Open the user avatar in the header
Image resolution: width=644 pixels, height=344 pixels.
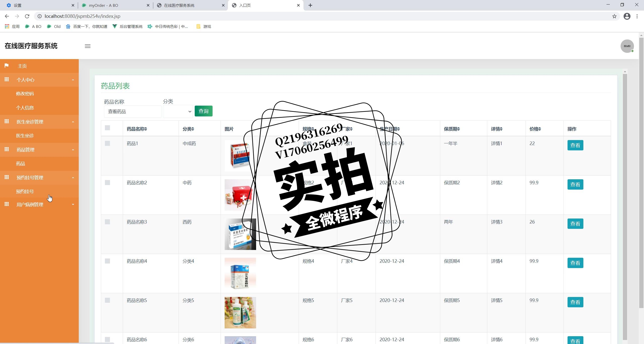[x=627, y=46]
